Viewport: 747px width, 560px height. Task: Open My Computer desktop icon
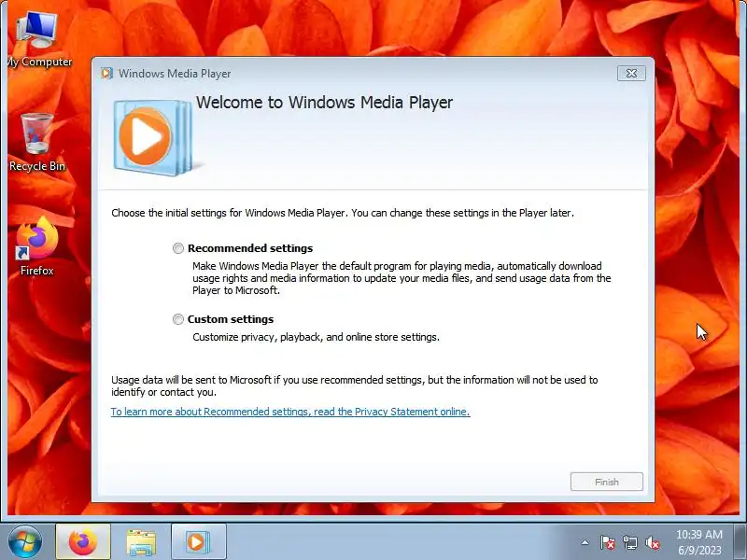coord(38,40)
